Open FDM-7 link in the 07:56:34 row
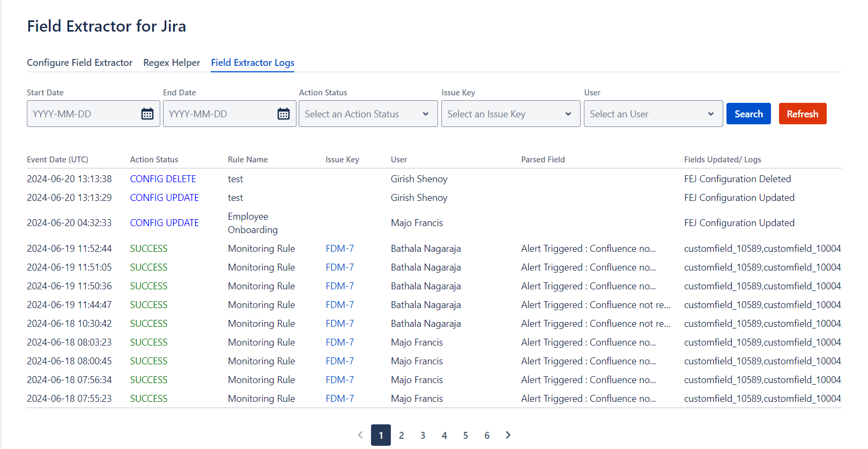Image resolution: width=868 pixels, height=449 pixels. click(340, 380)
